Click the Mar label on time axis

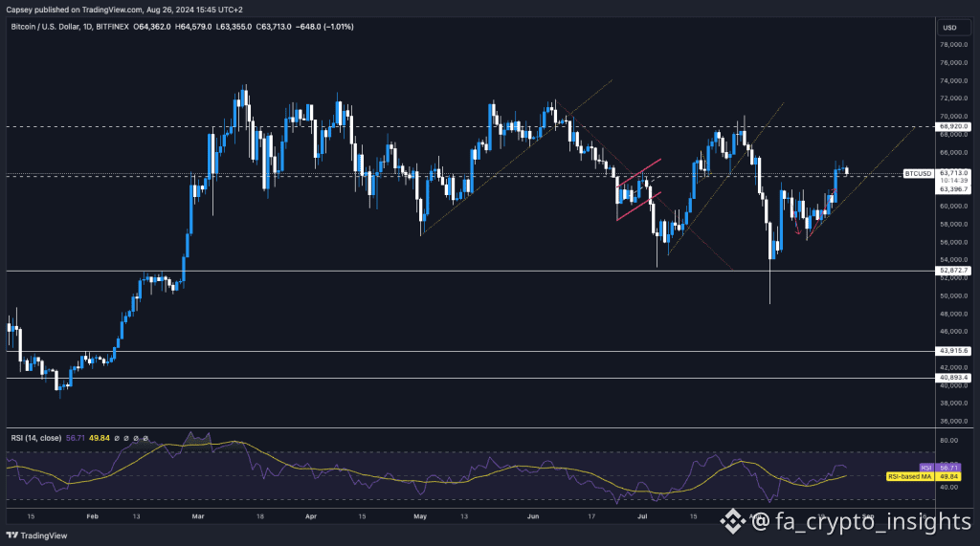pyautogui.click(x=198, y=516)
